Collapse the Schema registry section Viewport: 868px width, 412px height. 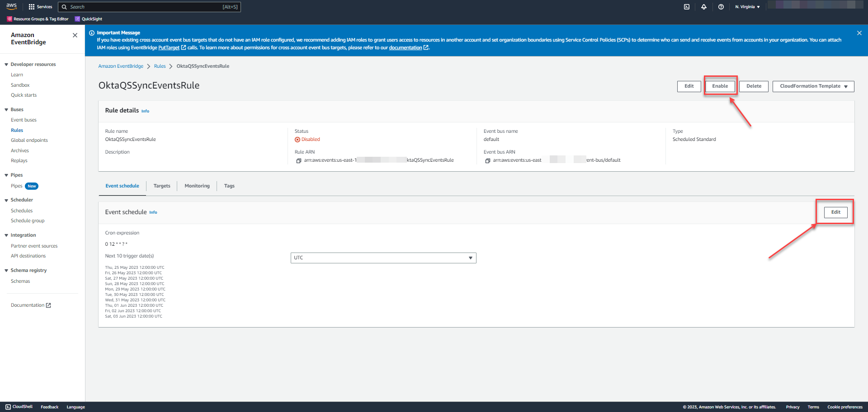(x=6, y=271)
